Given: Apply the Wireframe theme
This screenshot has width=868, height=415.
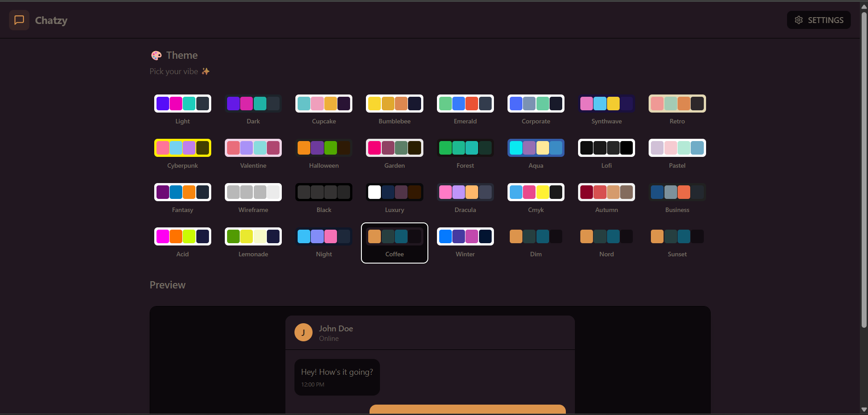Looking at the screenshot, I should pyautogui.click(x=253, y=198).
